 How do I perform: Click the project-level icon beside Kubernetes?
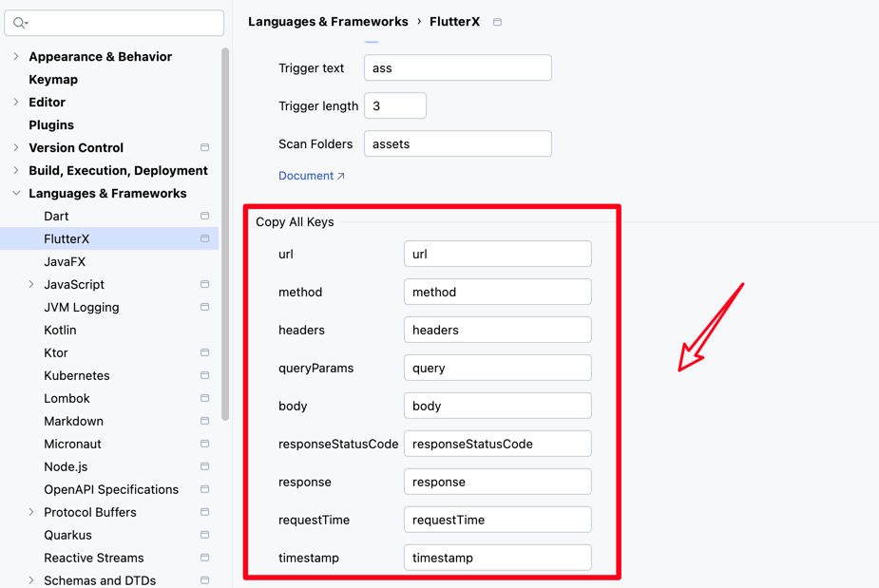(x=204, y=376)
